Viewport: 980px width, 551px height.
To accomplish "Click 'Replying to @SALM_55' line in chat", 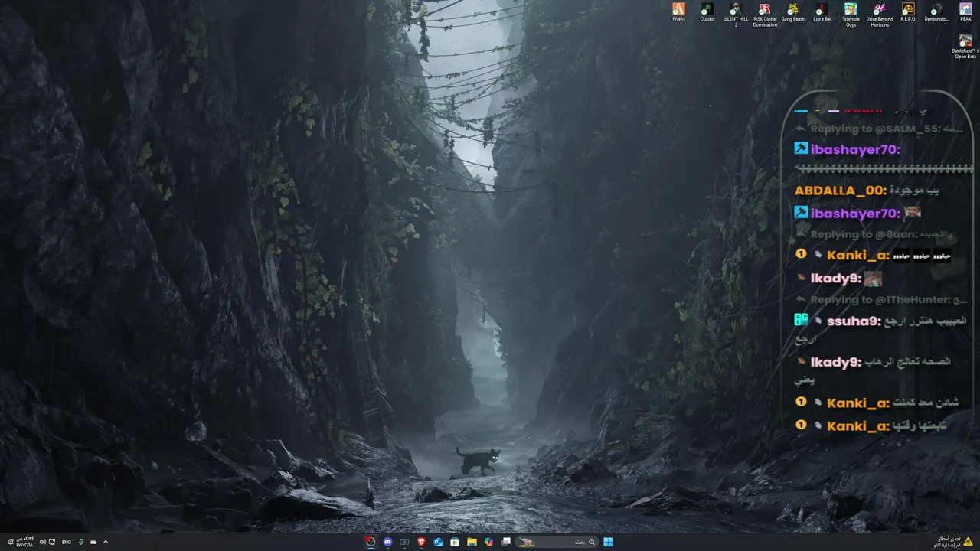I will (877, 129).
